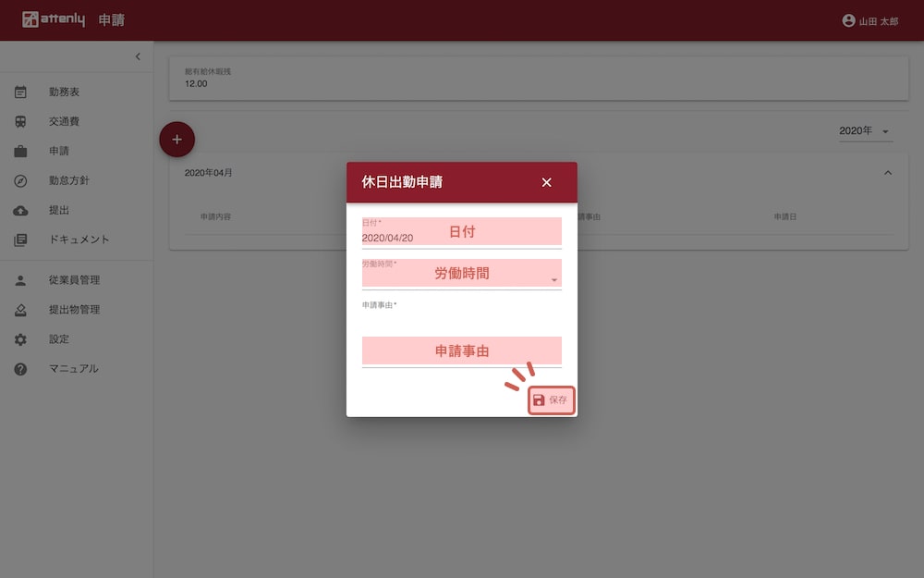Click the 日付 date field
924x578 pixels.
pos(461,233)
